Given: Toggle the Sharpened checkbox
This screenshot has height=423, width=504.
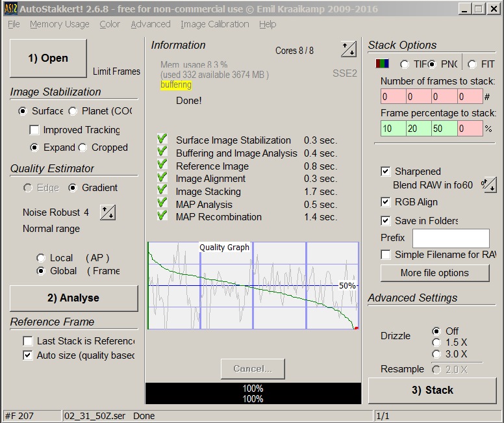Looking at the screenshot, I should click(x=385, y=172).
